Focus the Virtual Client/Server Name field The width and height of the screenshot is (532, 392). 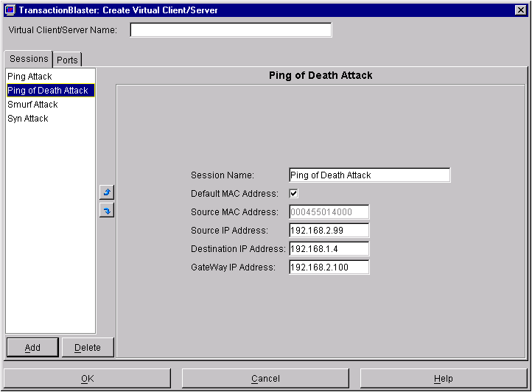[231, 30]
